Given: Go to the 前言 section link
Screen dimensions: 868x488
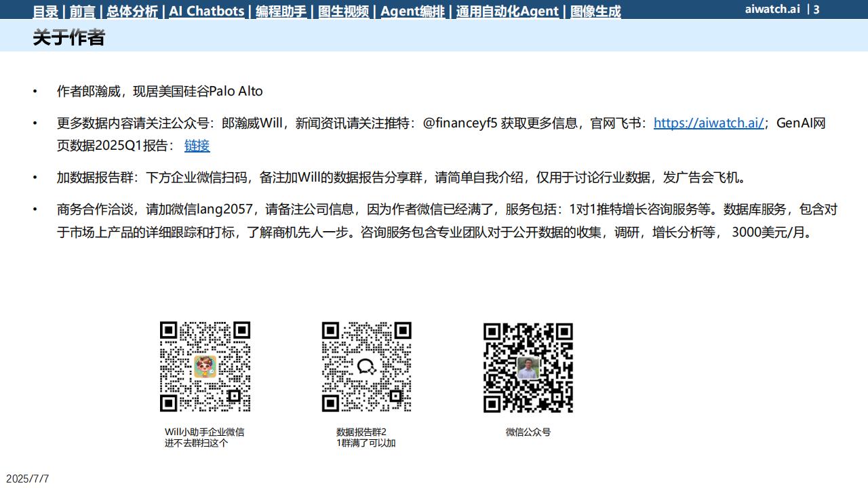Looking at the screenshot, I should click(x=83, y=11).
